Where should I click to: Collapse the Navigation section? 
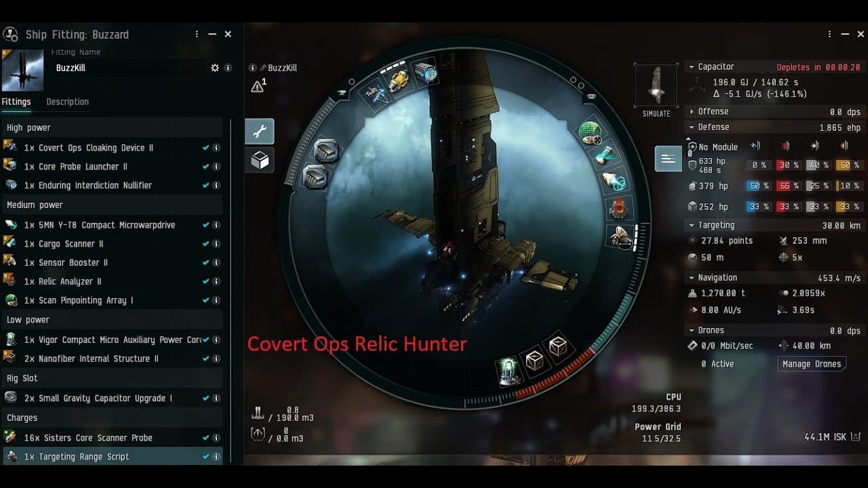tap(691, 278)
